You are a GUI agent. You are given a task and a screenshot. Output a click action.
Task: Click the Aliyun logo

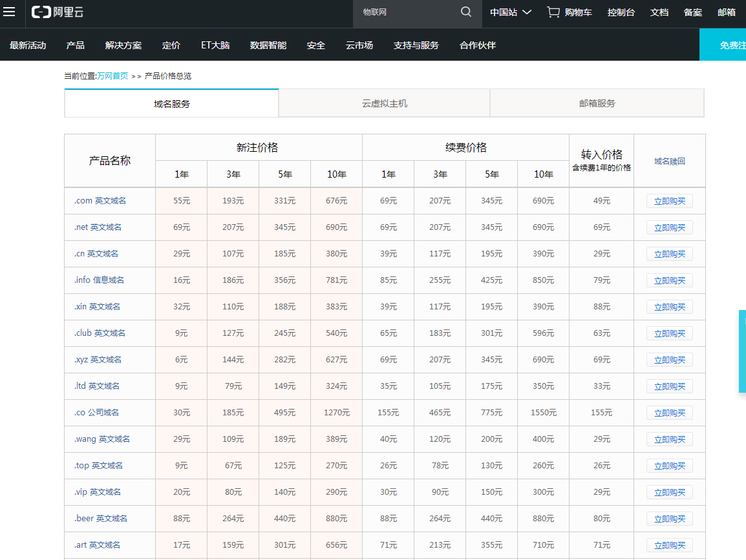(x=58, y=12)
